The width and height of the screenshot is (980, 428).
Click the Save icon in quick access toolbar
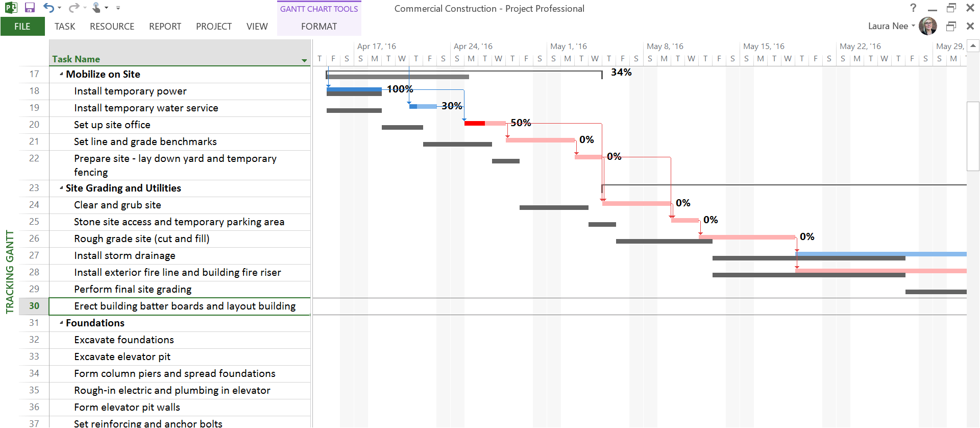[x=30, y=8]
